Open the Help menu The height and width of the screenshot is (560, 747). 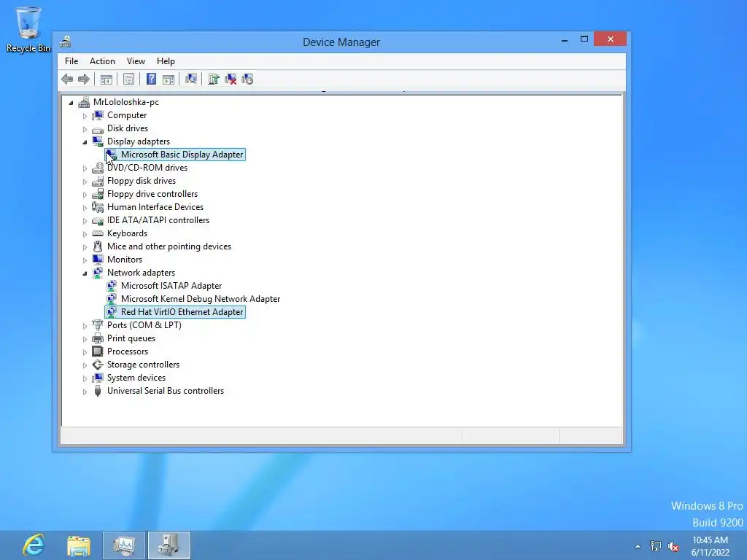pyautogui.click(x=166, y=61)
